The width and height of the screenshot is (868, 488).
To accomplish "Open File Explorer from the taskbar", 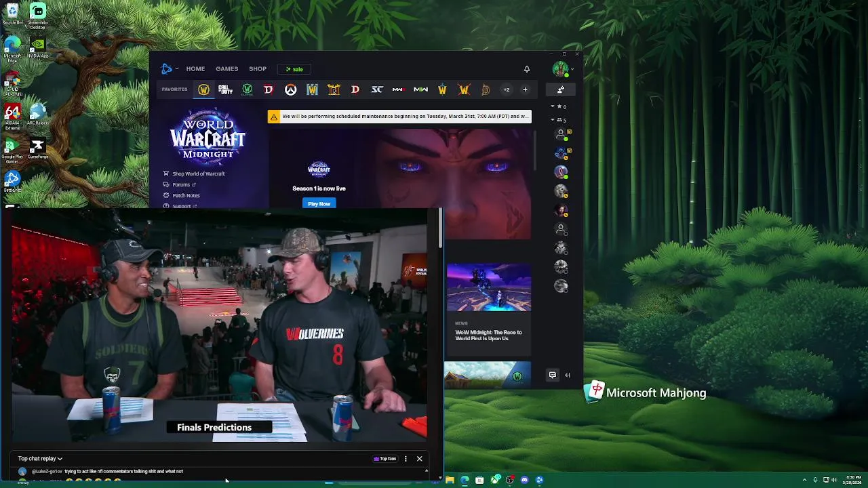I will [450, 480].
